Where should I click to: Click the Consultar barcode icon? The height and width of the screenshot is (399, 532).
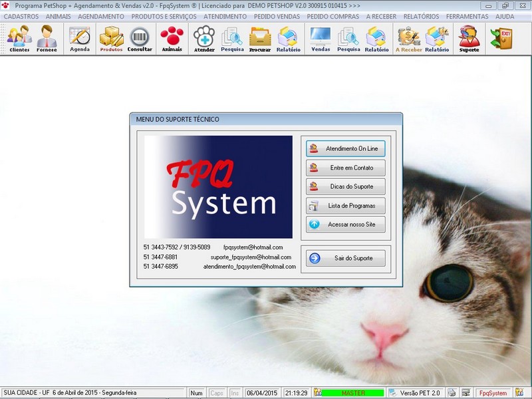[140, 39]
